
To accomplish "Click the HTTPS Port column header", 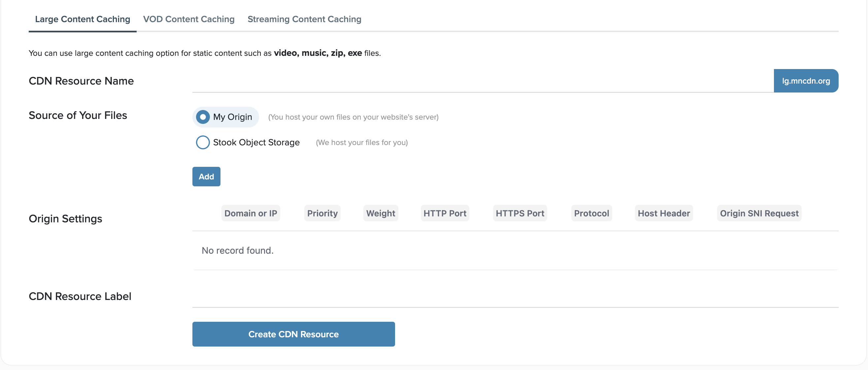I will [519, 213].
